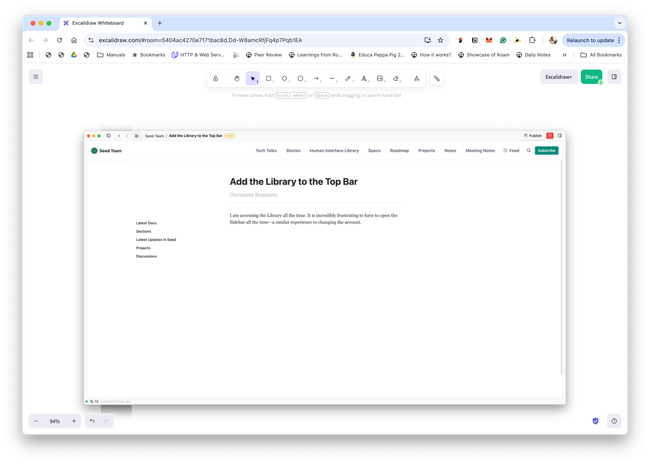Open the Excalidraw hamburger main menu

pos(36,77)
